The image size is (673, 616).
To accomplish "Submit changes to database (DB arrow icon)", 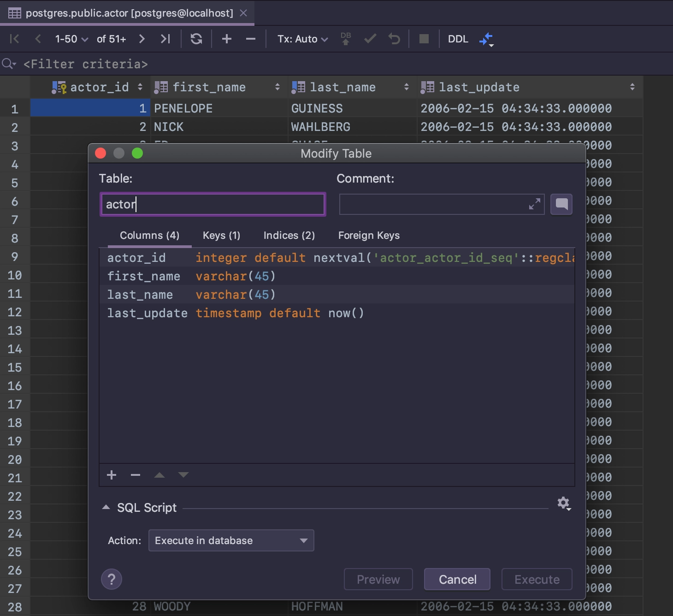I will tap(346, 39).
